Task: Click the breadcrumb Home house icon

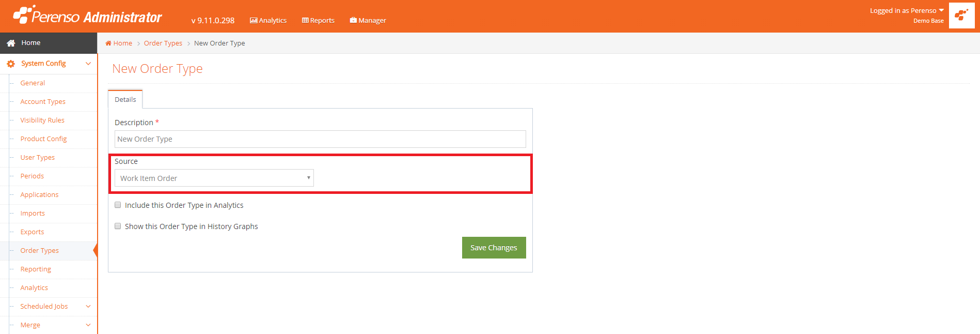Action: click(x=108, y=43)
